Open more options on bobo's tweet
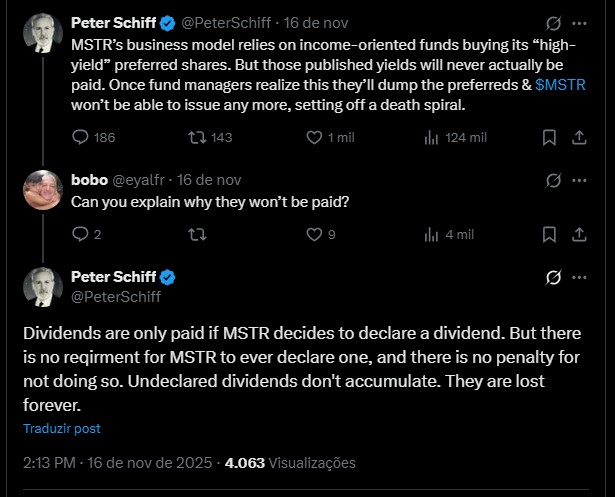Viewport: 615px width, 497px height. (580, 180)
